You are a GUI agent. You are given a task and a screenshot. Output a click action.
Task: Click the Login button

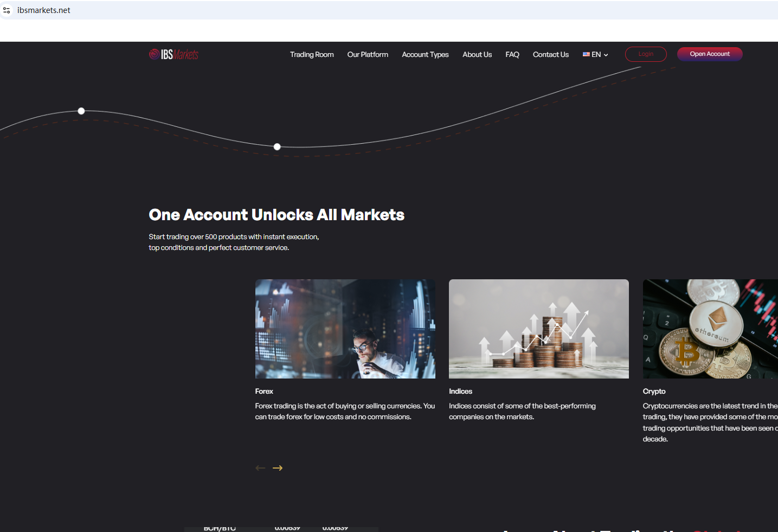point(646,54)
